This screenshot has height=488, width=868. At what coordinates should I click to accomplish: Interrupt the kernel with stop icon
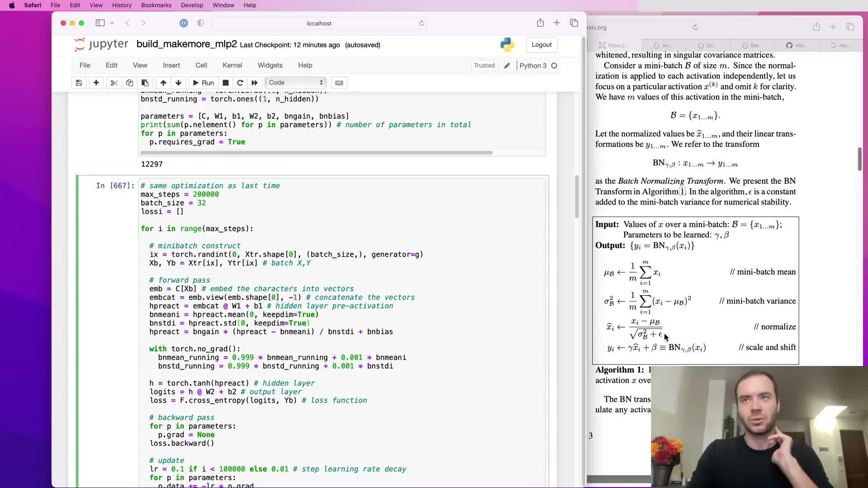coord(226,83)
